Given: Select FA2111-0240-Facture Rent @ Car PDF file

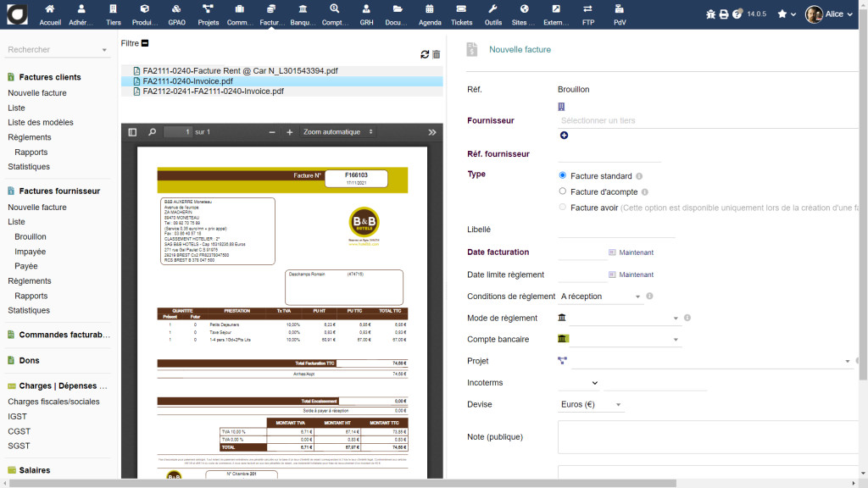Looking at the screenshot, I should pos(240,71).
